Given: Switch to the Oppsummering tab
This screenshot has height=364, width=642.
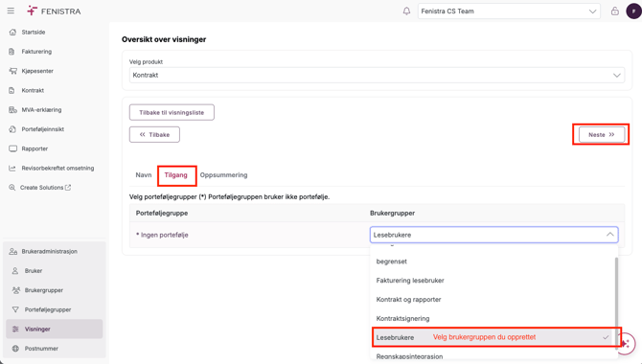Looking at the screenshot, I should (x=223, y=175).
